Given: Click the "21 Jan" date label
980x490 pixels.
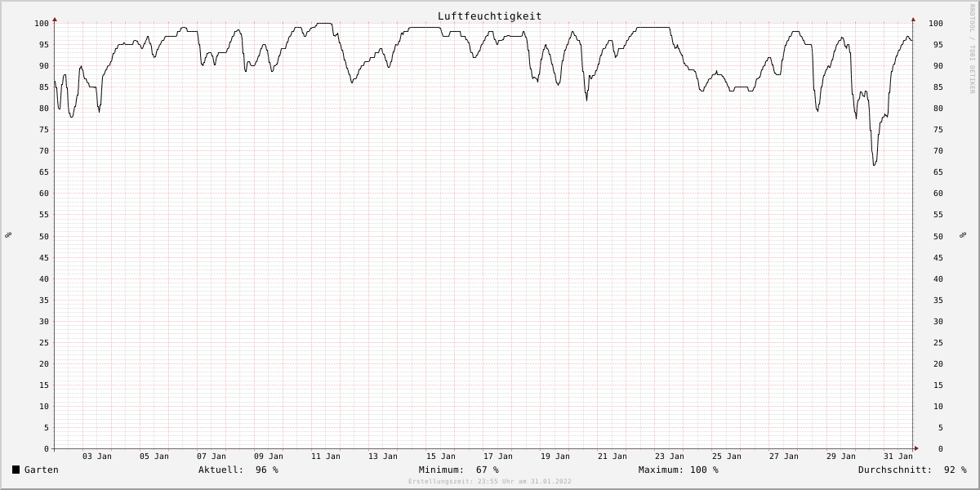Looking at the screenshot, I should (x=612, y=457).
